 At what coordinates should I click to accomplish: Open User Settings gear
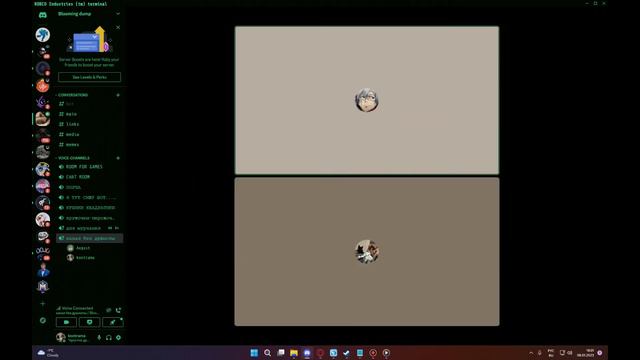pos(118,338)
